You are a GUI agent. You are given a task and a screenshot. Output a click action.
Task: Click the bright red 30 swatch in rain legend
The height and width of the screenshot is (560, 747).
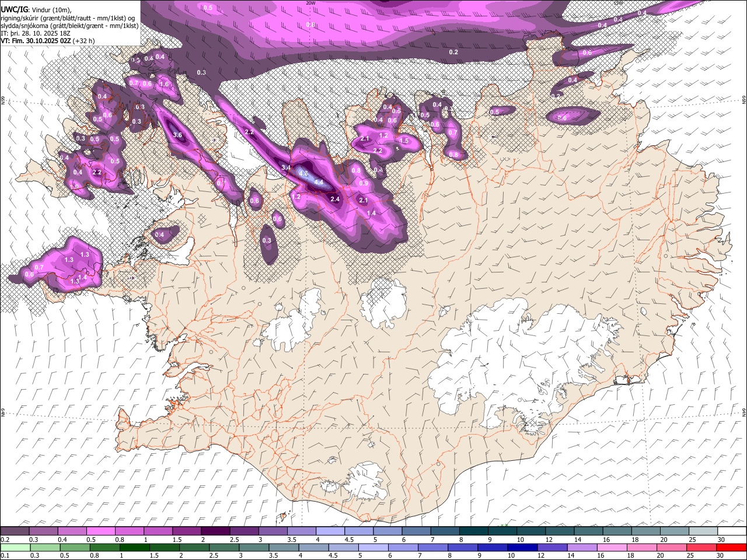tap(732, 547)
